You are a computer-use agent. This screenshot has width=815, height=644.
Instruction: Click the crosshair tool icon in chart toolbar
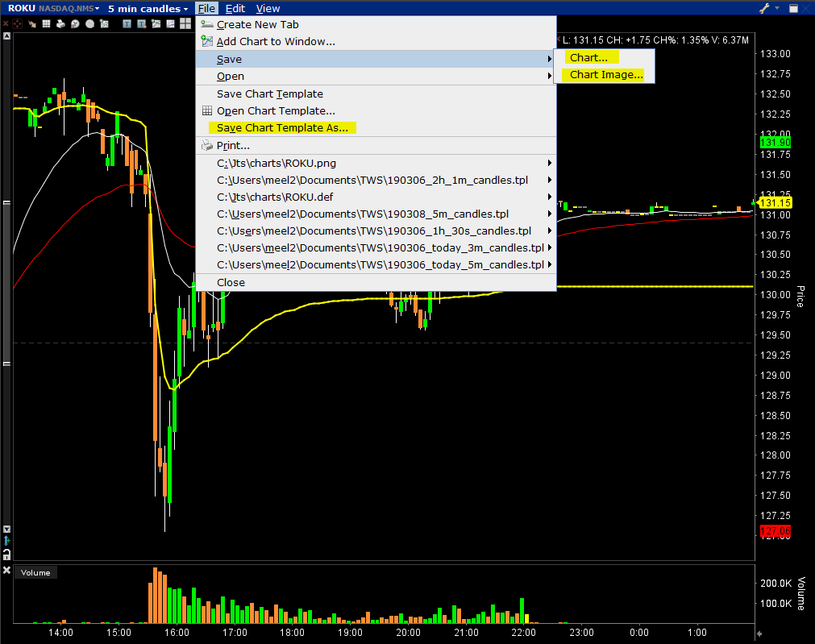pos(17,24)
